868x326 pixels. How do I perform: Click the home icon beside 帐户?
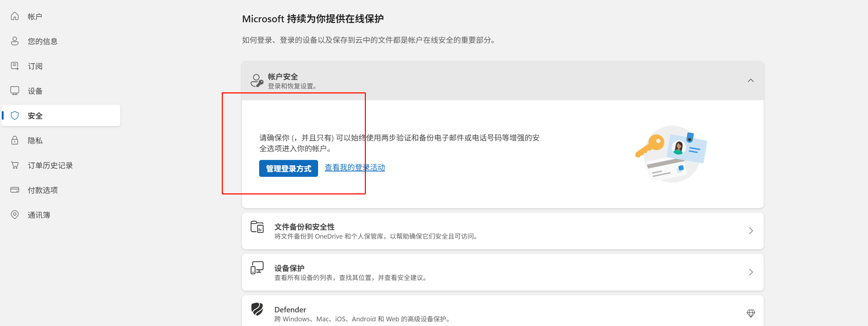(15, 16)
